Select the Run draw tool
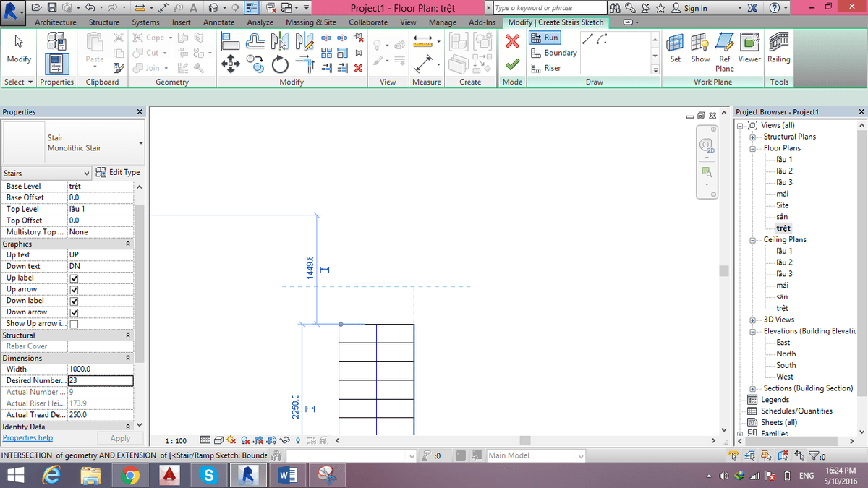The height and width of the screenshot is (488, 868). (x=545, y=38)
